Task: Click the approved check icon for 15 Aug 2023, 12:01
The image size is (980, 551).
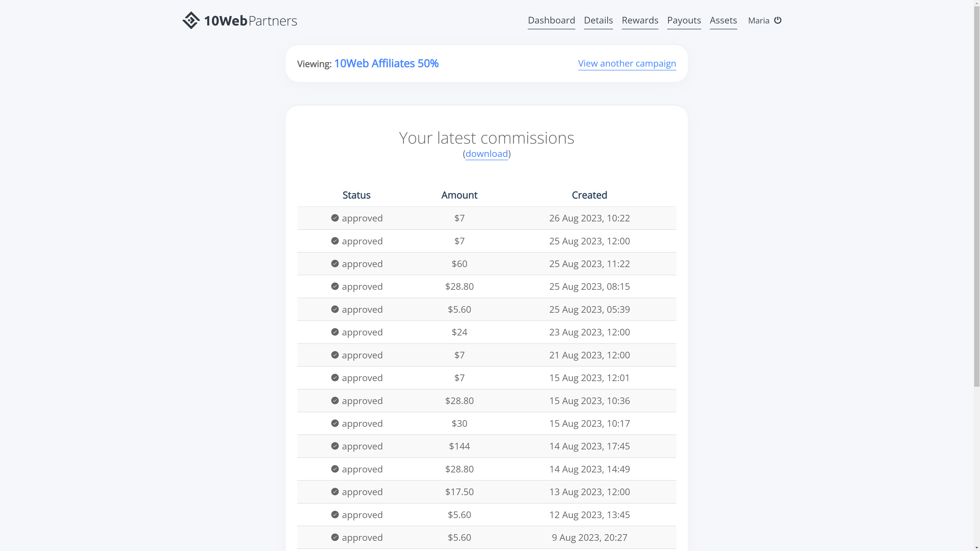Action: click(x=335, y=378)
